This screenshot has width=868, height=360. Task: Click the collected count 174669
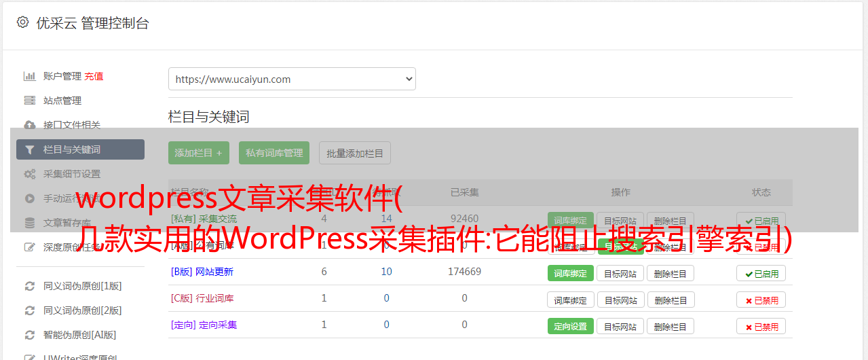(464, 272)
